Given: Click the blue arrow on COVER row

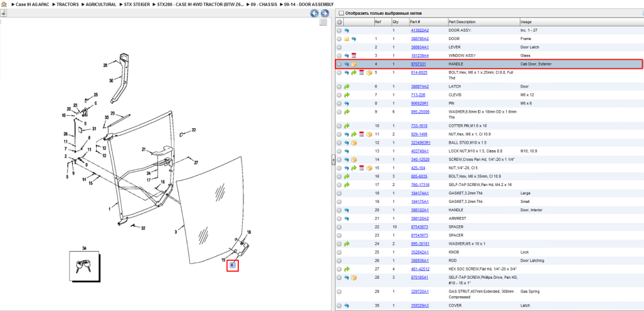Looking at the screenshot, I should (346, 306).
